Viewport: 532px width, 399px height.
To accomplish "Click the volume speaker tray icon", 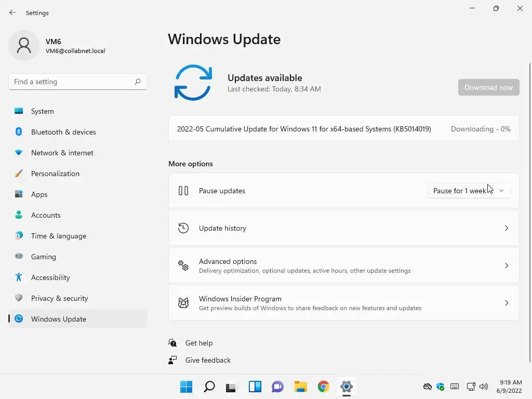I will point(484,387).
